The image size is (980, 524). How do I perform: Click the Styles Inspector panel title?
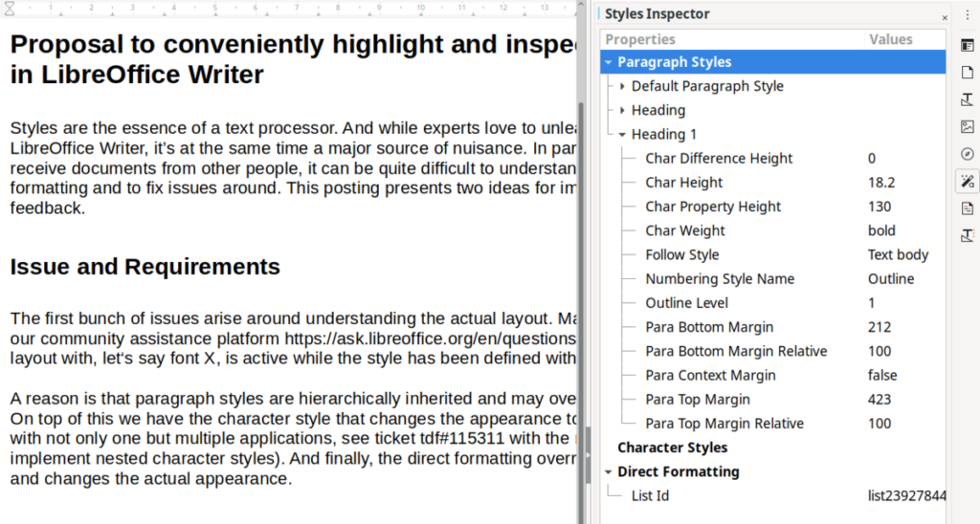pyautogui.click(x=657, y=13)
